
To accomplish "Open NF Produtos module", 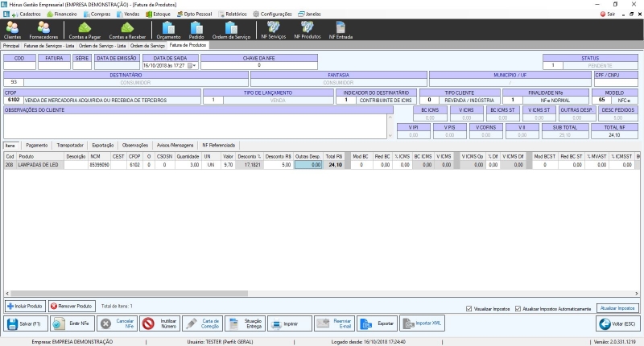I will (x=308, y=30).
